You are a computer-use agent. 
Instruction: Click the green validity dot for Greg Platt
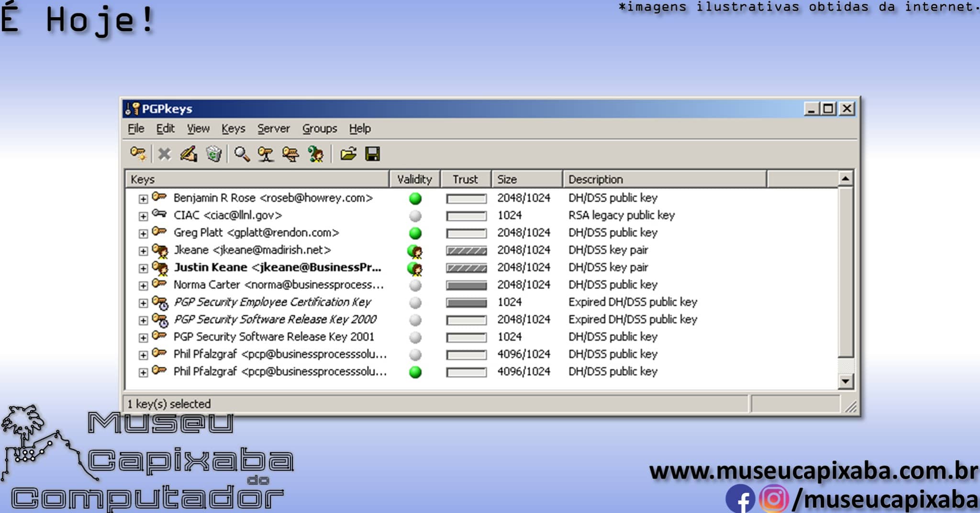click(x=415, y=233)
